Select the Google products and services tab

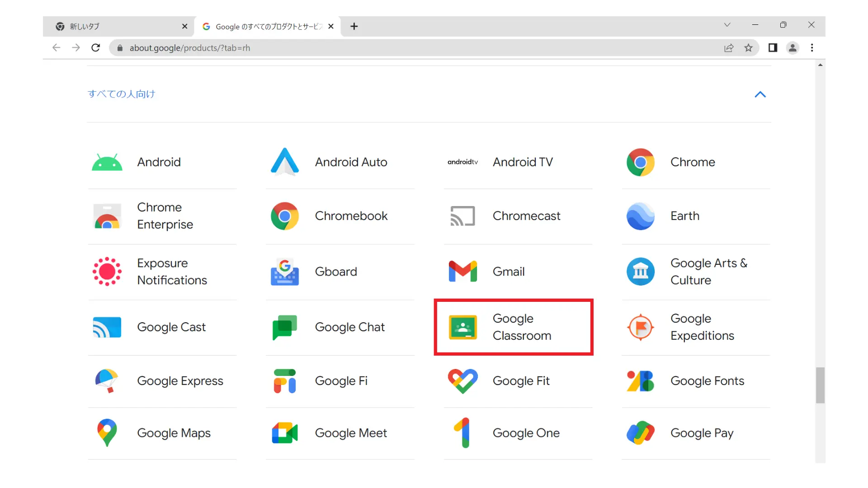click(x=269, y=27)
